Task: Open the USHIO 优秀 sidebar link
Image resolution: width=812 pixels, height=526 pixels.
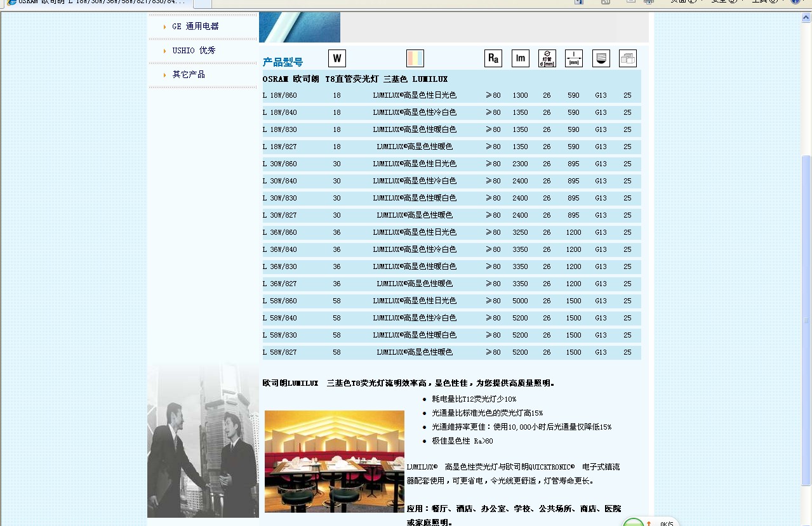Action: pyautogui.click(x=194, y=51)
